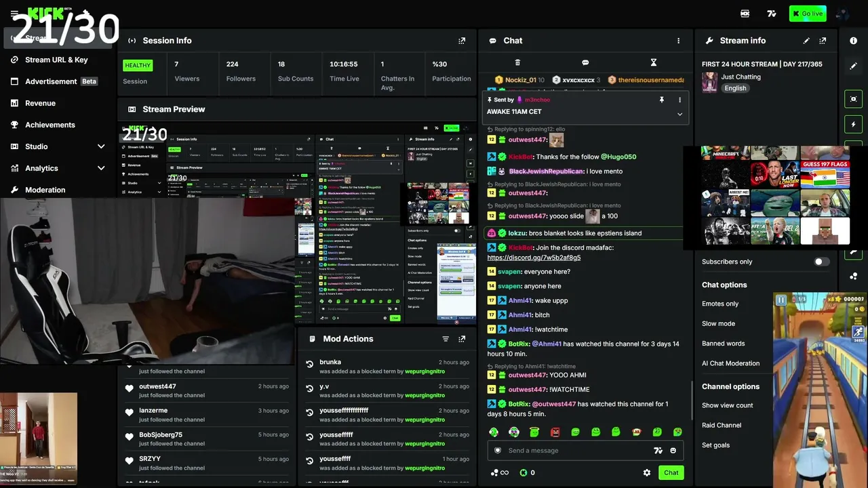
Task: Open chat settings gear icon
Action: click(x=647, y=472)
